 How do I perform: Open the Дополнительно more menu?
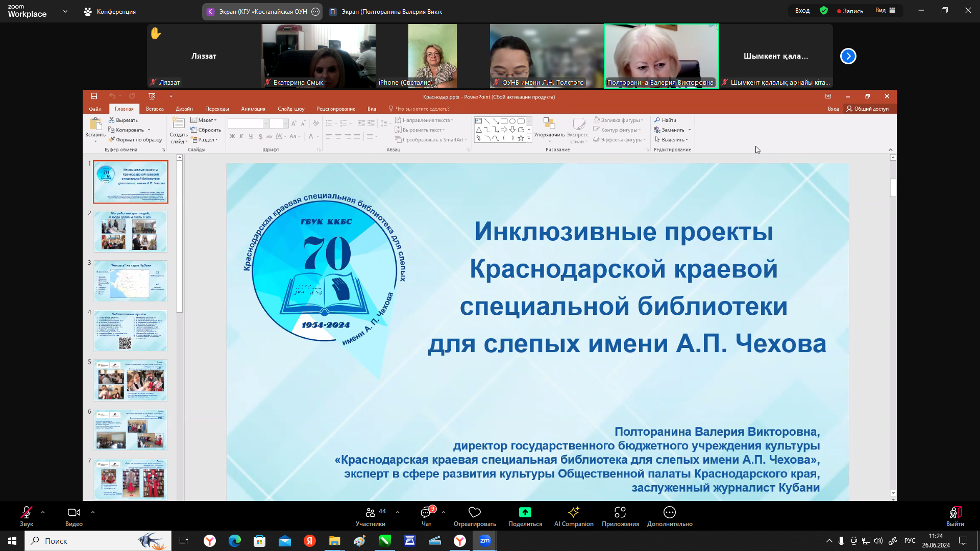coord(670,516)
